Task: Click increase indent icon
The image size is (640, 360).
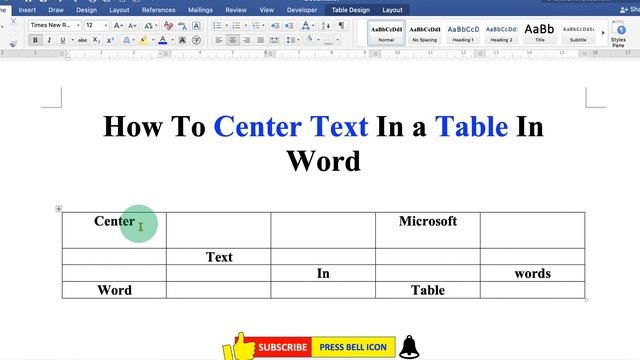Action: pyautogui.click(x=289, y=25)
